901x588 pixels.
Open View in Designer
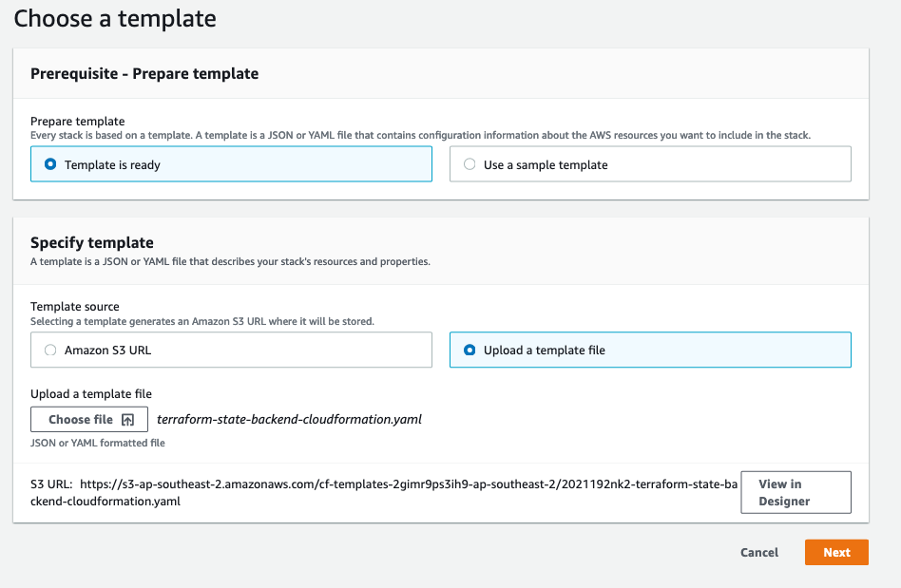coord(796,492)
